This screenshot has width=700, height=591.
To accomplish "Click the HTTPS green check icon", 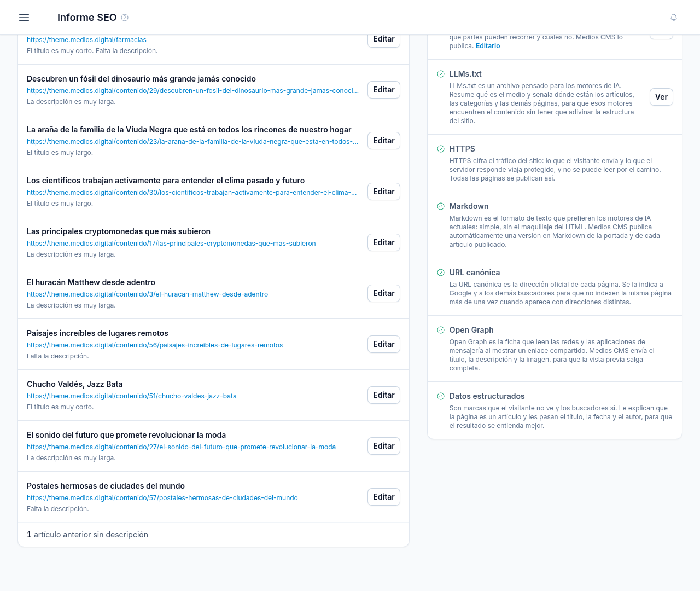I will click(x=441, y=149).
